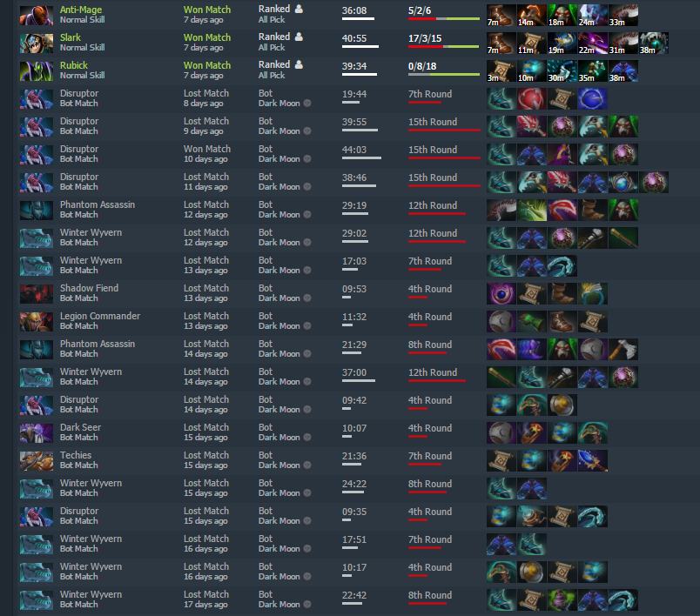Open the Shadow Fiend 09:53 match duration
This screenshot has width=700, height=616.
coord(354,289)
